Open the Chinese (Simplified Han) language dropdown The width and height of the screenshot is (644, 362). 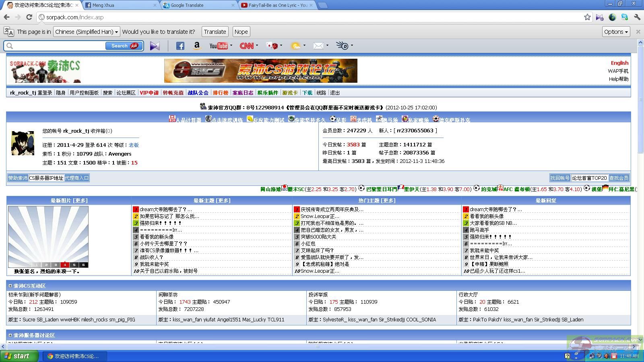pos(87,32)
